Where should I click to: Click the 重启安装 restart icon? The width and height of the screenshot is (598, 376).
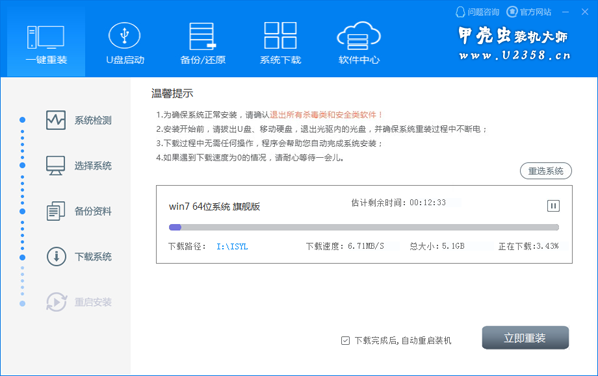pos(56,302)
